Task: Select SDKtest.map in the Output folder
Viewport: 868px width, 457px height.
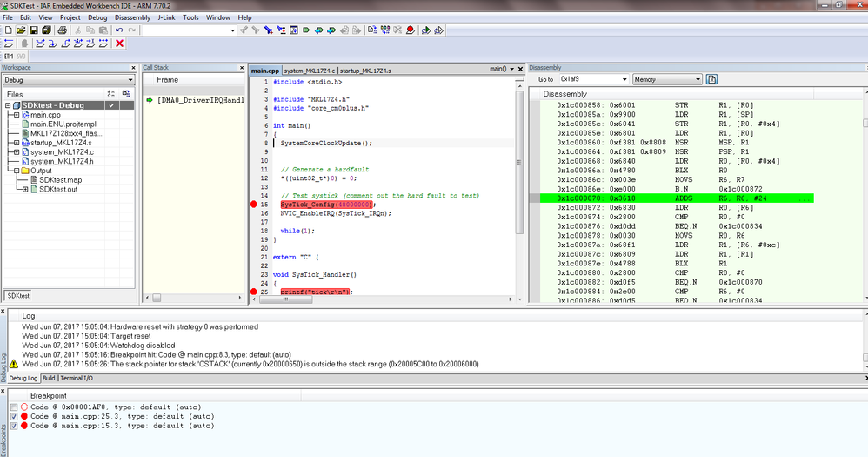Action: (60, 179)
